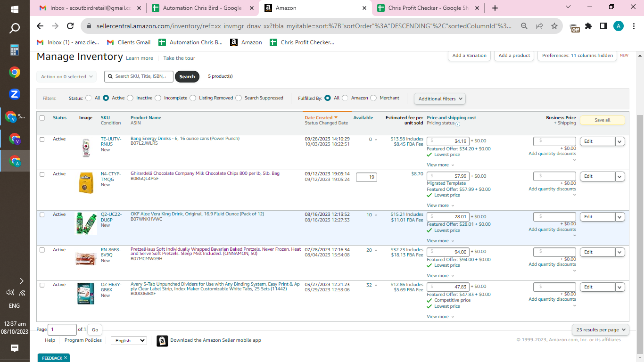Sort by Date Created column
The width and height of the screenshot is (644, 362).
[x=321, y=118]
